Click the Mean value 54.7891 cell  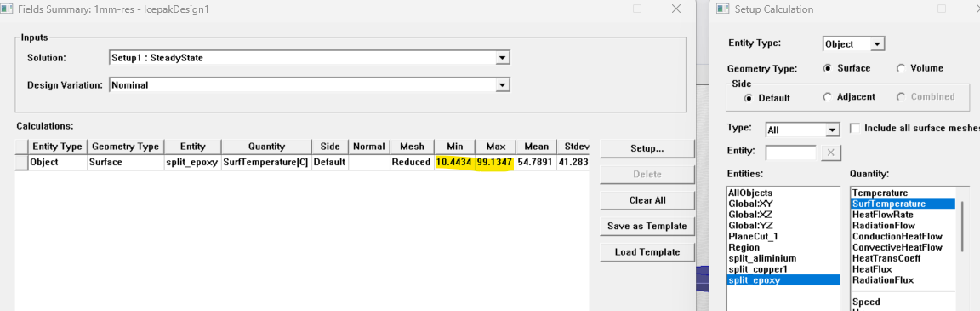535,162
